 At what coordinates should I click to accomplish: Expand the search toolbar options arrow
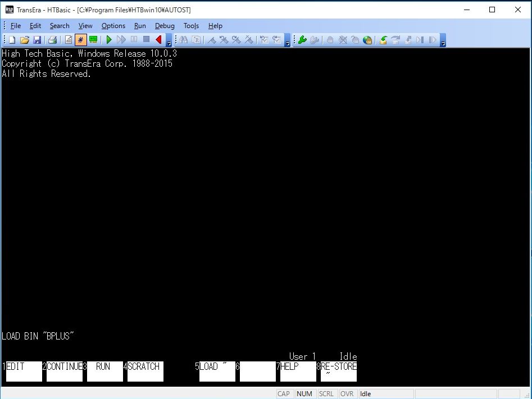click(288, 40)
